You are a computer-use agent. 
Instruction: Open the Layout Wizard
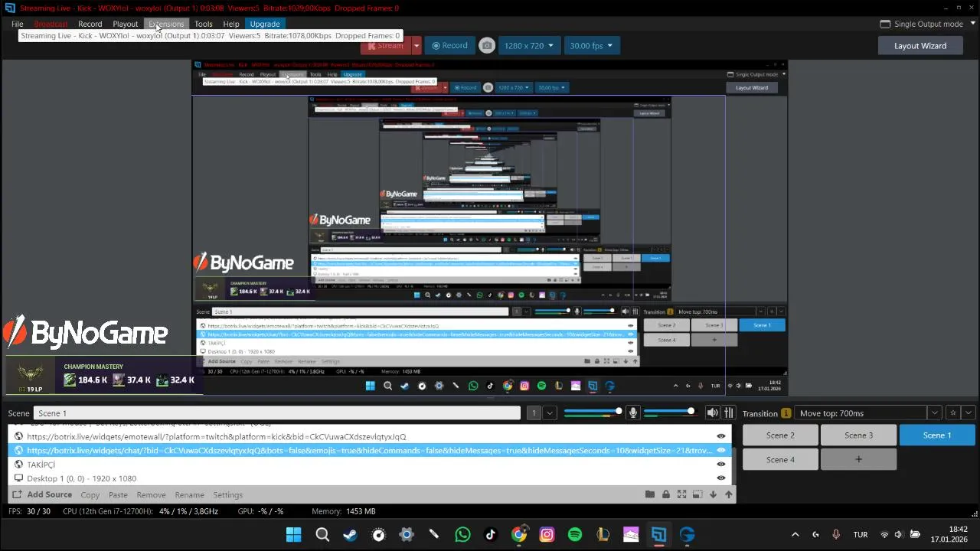(x=920, y=46)
